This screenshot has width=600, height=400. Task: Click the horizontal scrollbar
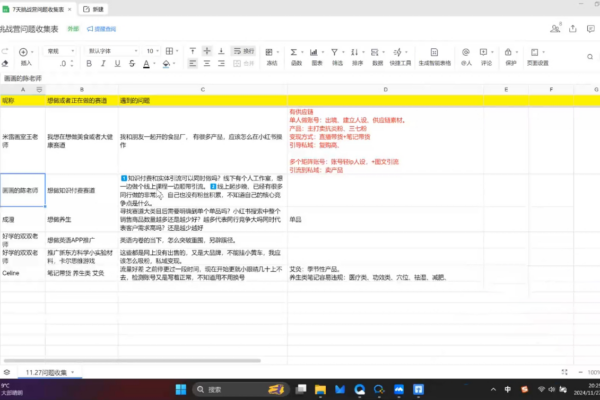point(132,361)
